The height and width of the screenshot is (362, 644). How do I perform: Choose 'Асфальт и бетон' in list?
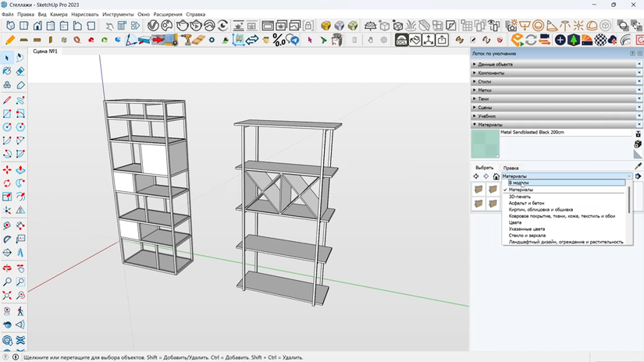(527, 203)
